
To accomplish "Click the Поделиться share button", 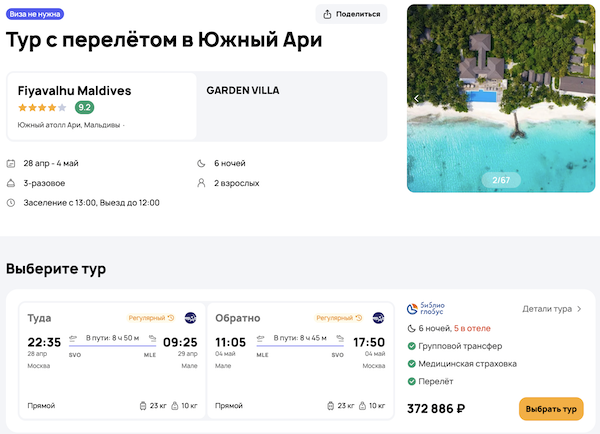I will (x=351, y=14).
